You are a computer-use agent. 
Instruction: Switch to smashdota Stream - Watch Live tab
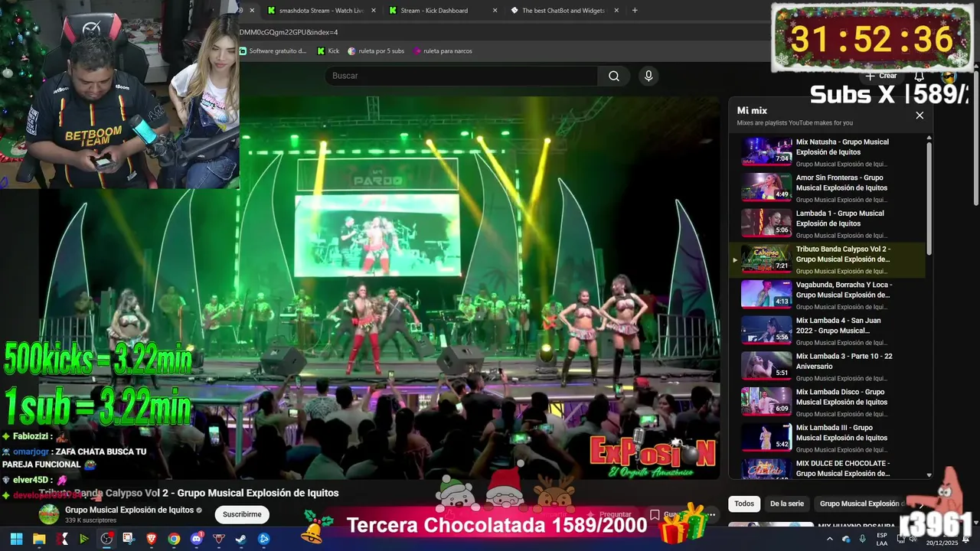pyautogui.click(x=321, y=11)
